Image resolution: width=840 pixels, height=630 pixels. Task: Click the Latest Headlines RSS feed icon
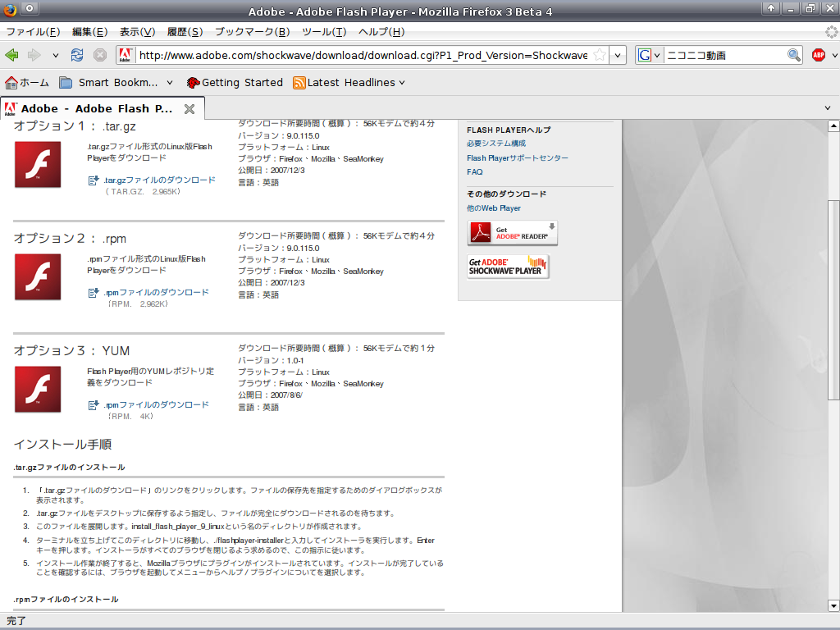click(x=299, y=83)
